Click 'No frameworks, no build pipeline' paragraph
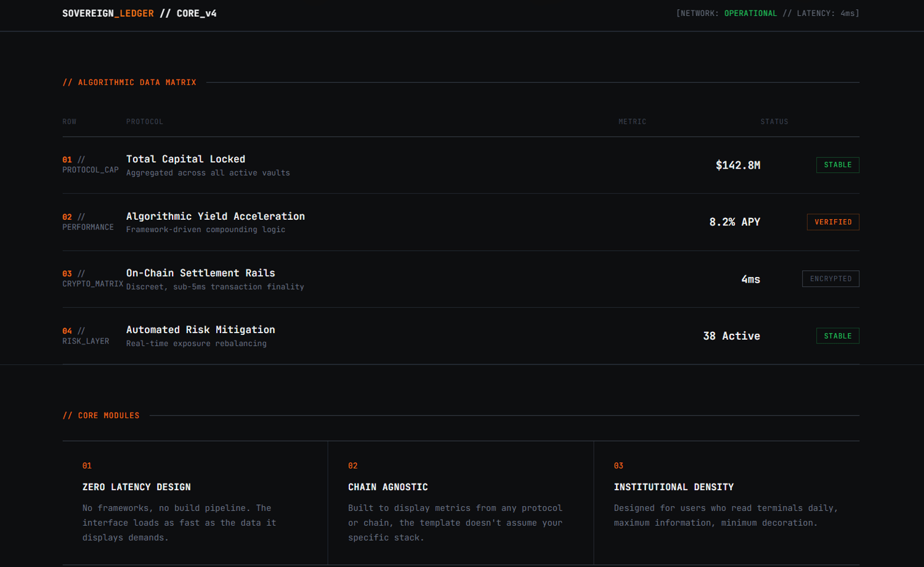The height and width of the screenshot is (567, 924). (x=179, y=523)
